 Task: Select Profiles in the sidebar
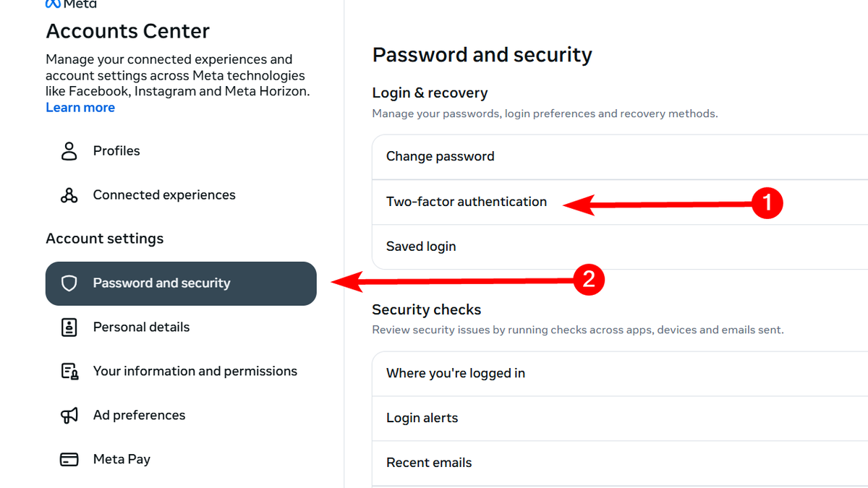116,151
